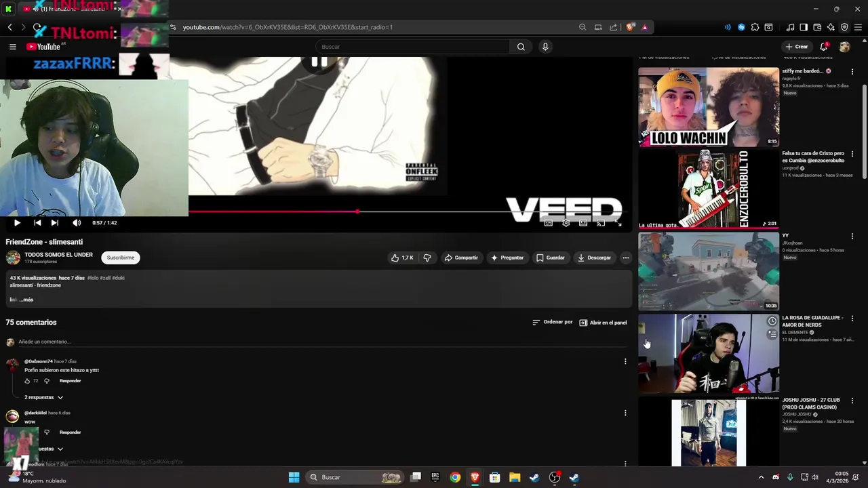Reply to the Gabsonn74 comment
Viewport: 868px width, 488px height.
coord(70,381)
